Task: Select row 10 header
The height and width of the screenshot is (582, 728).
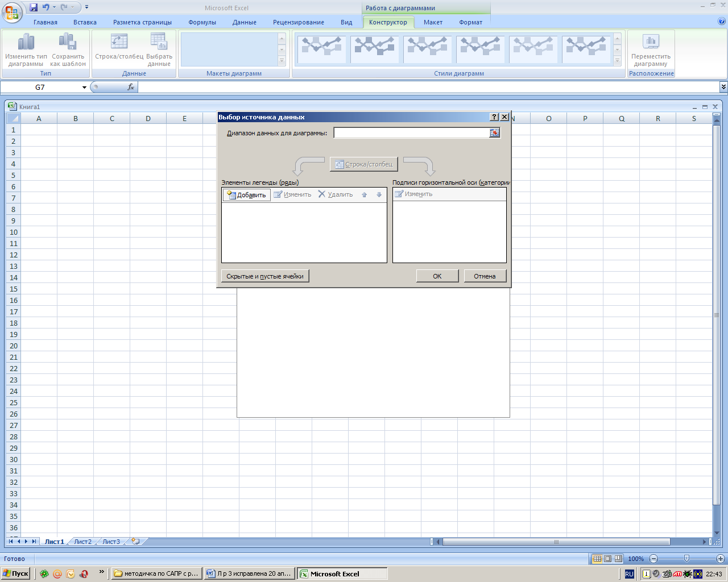Action: [x=14, y=232]
